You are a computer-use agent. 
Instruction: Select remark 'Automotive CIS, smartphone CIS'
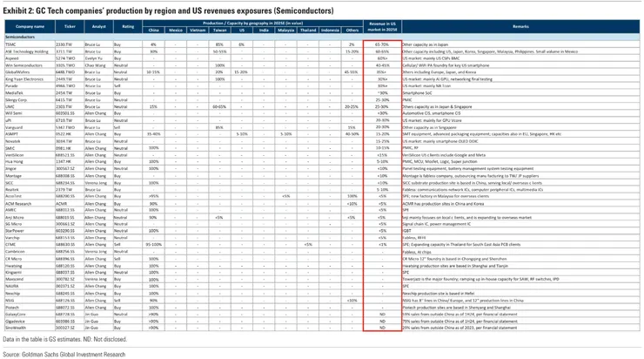coord(432,113)
